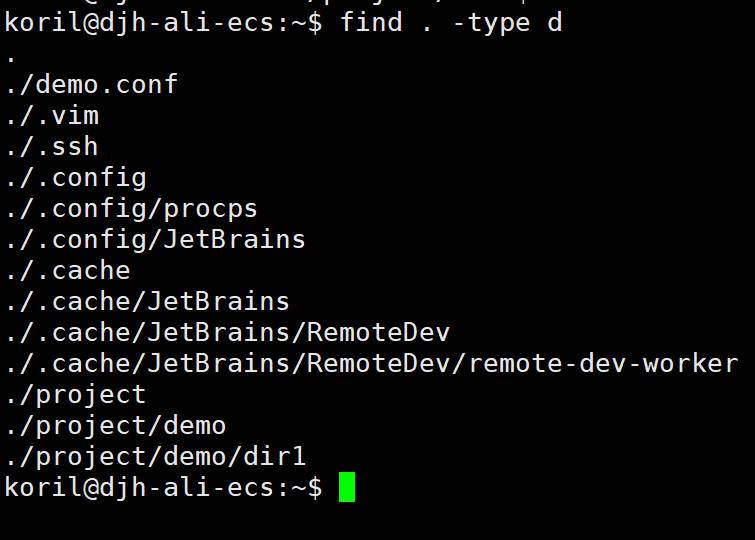The width and height of the screenshot is (755, 540).
Task: Click the './project/demo' output line
Action: coord(115,425)
